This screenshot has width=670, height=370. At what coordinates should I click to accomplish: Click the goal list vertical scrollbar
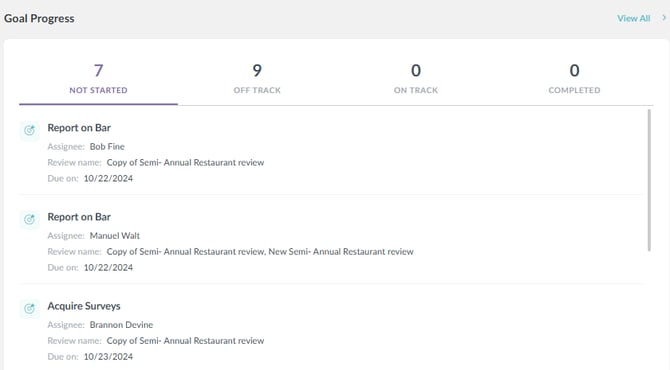coord(649,180)
